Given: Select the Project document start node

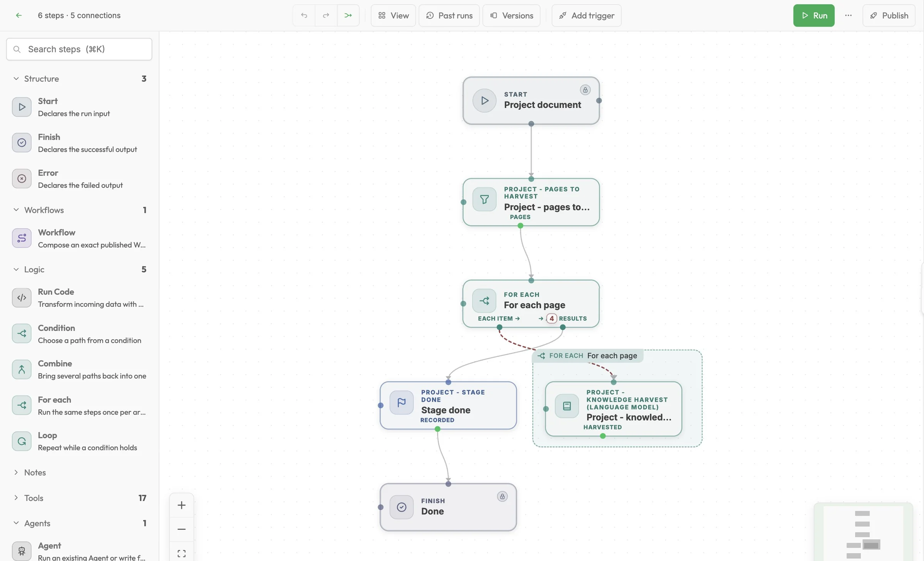Looking at the screenshot, I should (531, 100).
